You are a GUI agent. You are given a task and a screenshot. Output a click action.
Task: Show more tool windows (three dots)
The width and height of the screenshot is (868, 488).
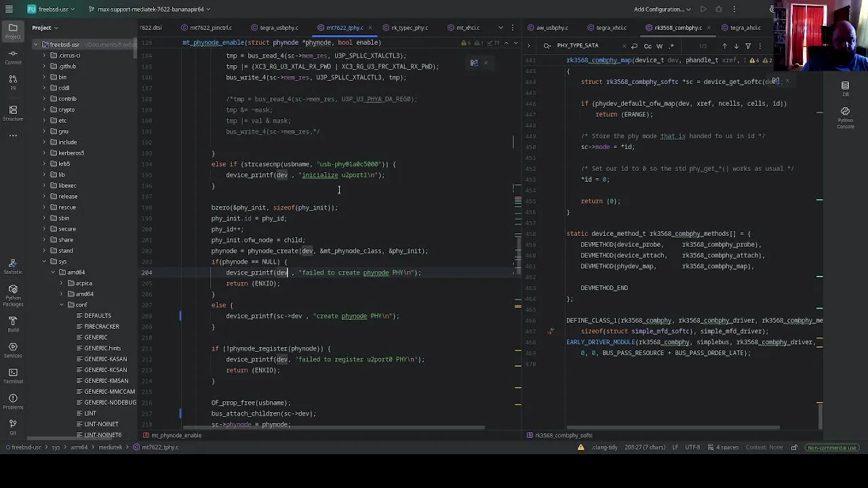click(13, 136)
